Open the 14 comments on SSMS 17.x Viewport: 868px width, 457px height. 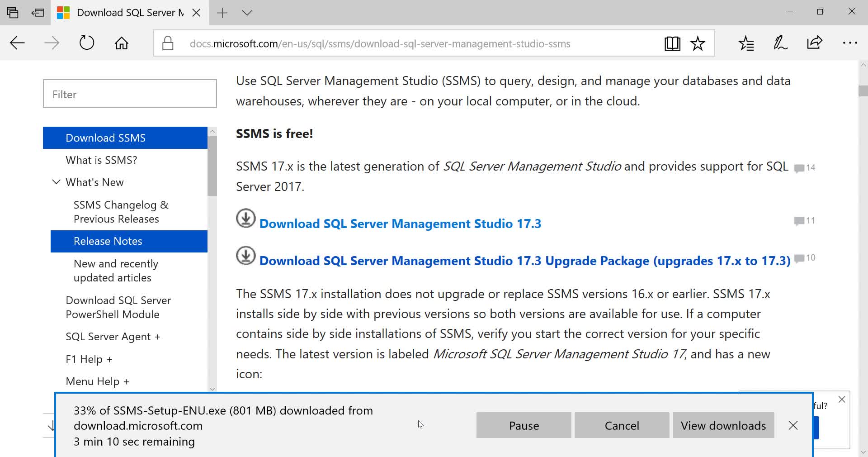[x=805, y=167]
